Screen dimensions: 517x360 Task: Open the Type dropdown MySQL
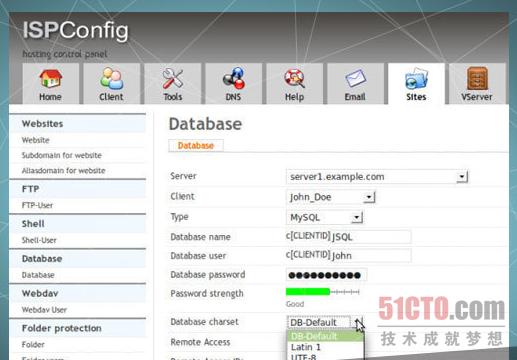[324, 218]
